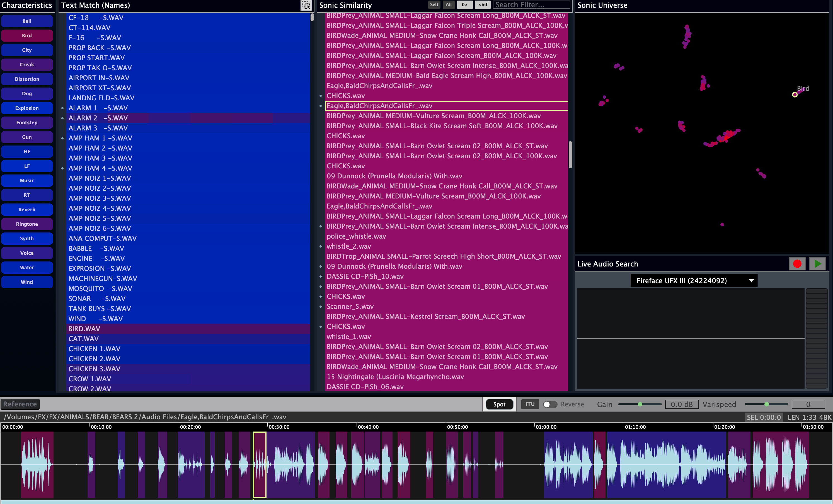Click the <inf upper range button
Screen dimensions: 833x504
coord(483,5)
